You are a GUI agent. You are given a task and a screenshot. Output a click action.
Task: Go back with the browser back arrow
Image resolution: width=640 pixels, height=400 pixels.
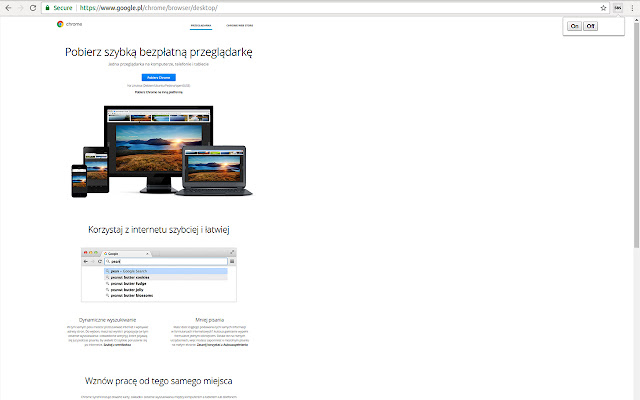(8, 8)
